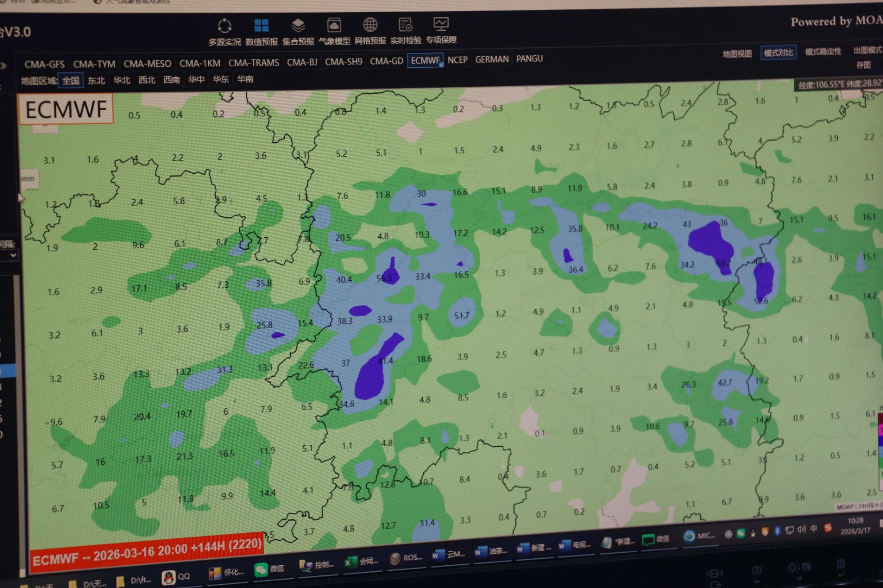Click the 模式稳定性 button
The width and height of the screenshot is (883, 588).
[823, 52]
